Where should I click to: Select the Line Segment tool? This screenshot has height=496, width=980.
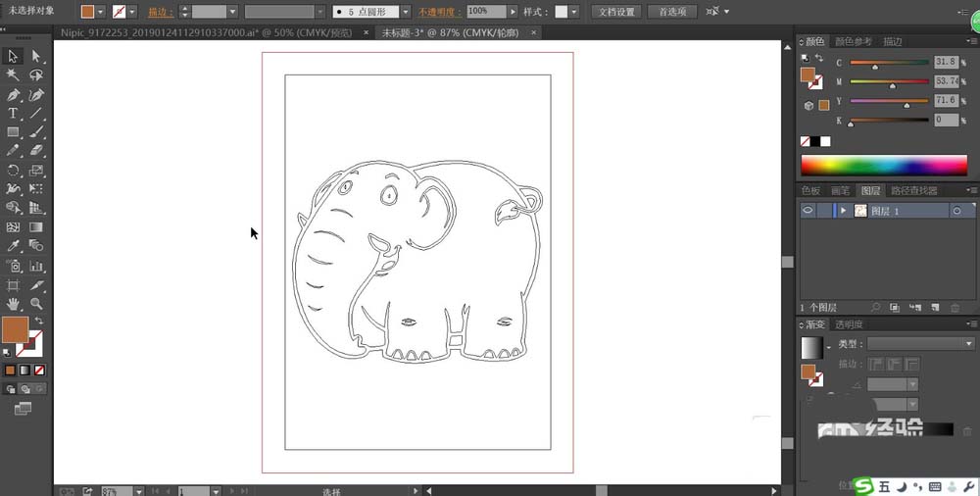[36, 113]
